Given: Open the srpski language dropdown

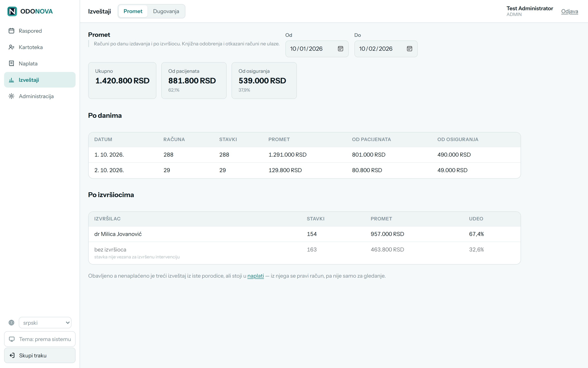Looking at the screenshot, I should click(x=45, y=322).
